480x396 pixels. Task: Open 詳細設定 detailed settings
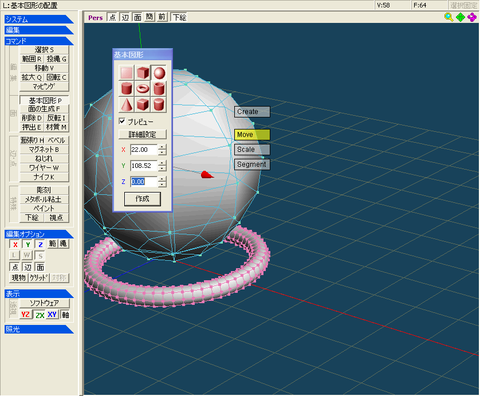click(142, 134)
